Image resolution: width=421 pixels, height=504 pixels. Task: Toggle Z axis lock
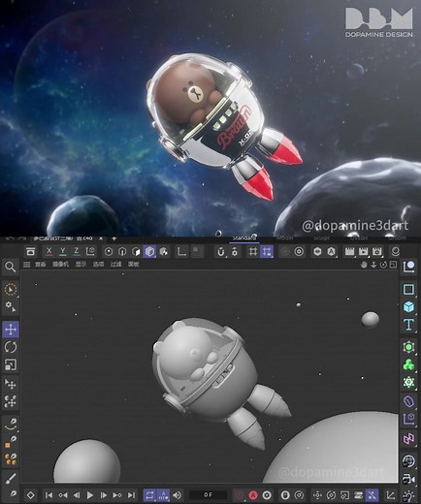coord(77,251)
